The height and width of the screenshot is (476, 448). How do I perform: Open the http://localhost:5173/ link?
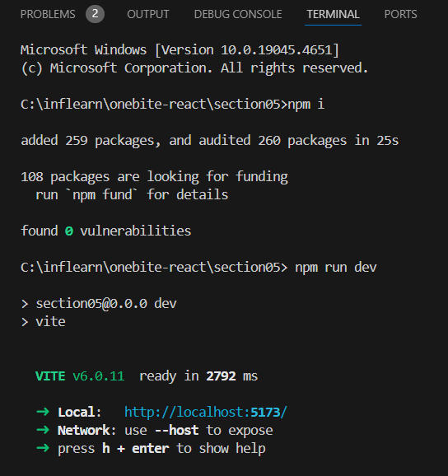[206, 413]
